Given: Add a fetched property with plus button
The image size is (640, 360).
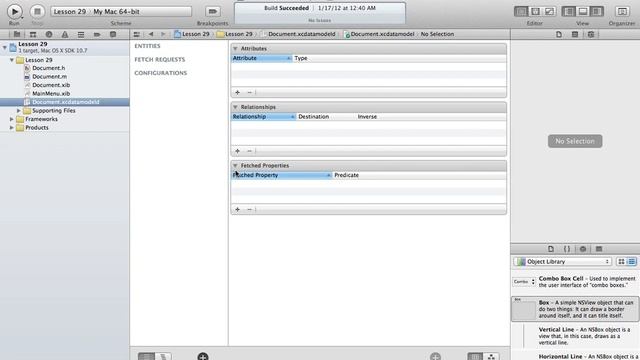Looking at the screenshot, I should click(x=238, y=209).
